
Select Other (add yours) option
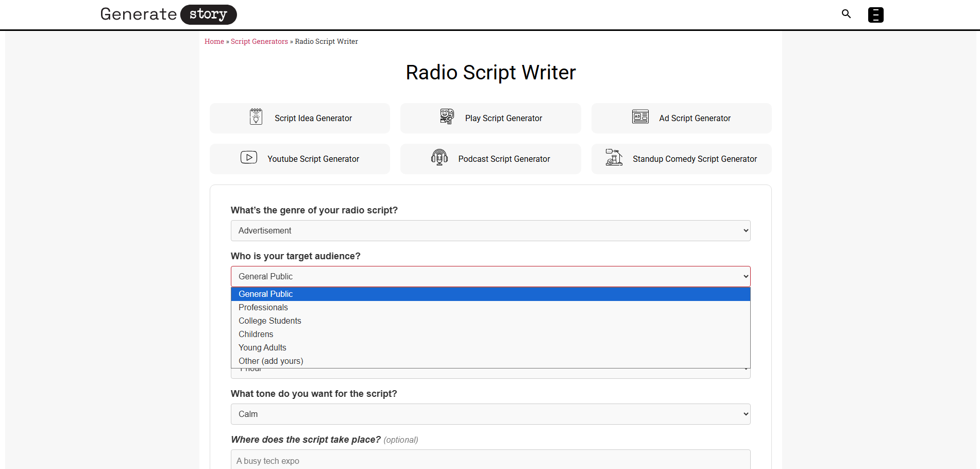coord(491,361)
